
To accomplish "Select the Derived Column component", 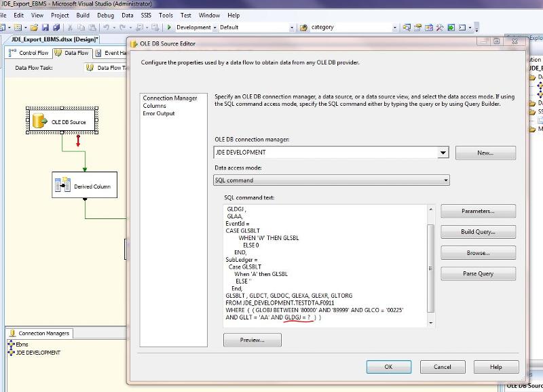I will [x=84, y=185].
